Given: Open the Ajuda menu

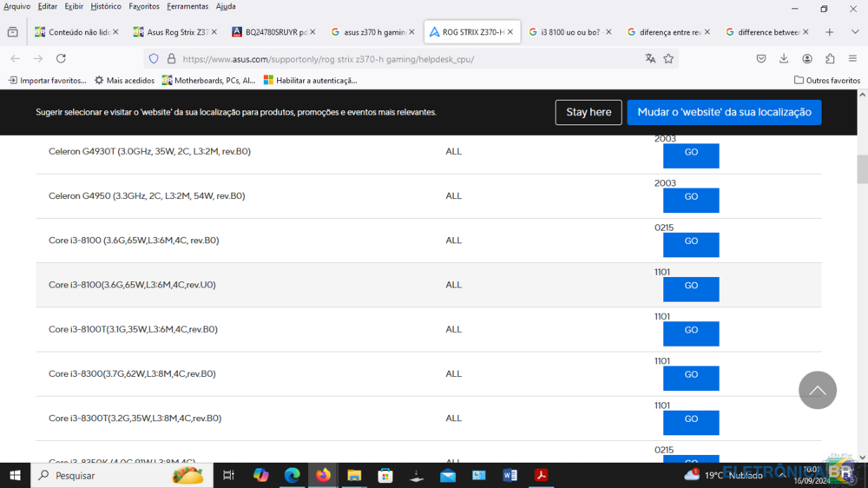Looking at the screenshot, I should click(x=226, y=7).
